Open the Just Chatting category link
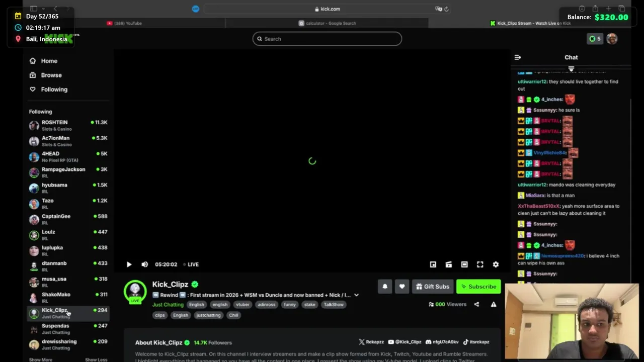This screenshot has width=644, height=362. click(x=168, y=305)
